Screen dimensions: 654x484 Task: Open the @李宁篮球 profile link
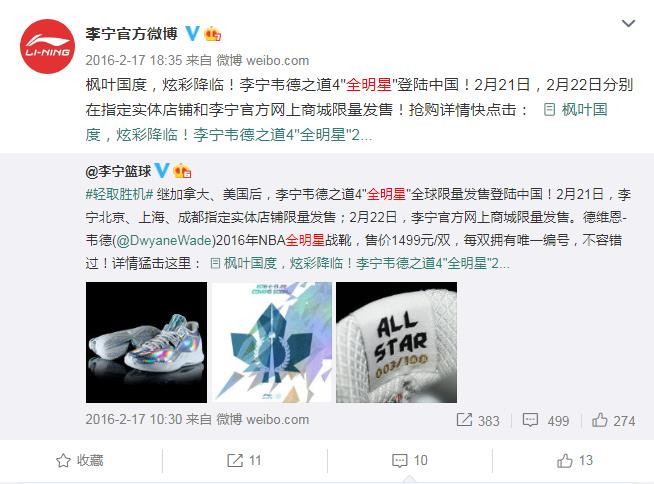(118, 171)
